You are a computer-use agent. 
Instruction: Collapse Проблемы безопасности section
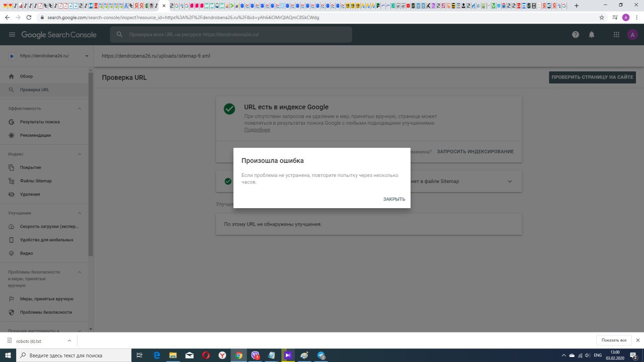pos(79,272)
